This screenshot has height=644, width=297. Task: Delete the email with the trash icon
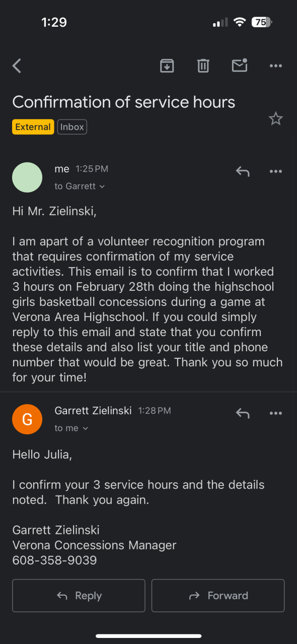203,66
